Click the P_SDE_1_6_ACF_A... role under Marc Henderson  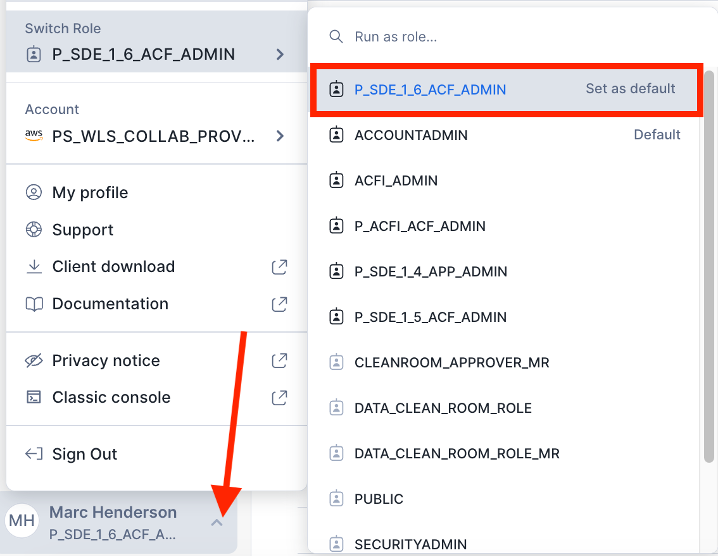[112, 534]
